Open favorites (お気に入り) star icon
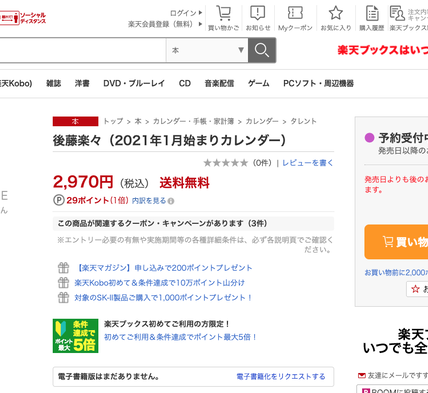428x393 pixels. [x=336, y=13]
